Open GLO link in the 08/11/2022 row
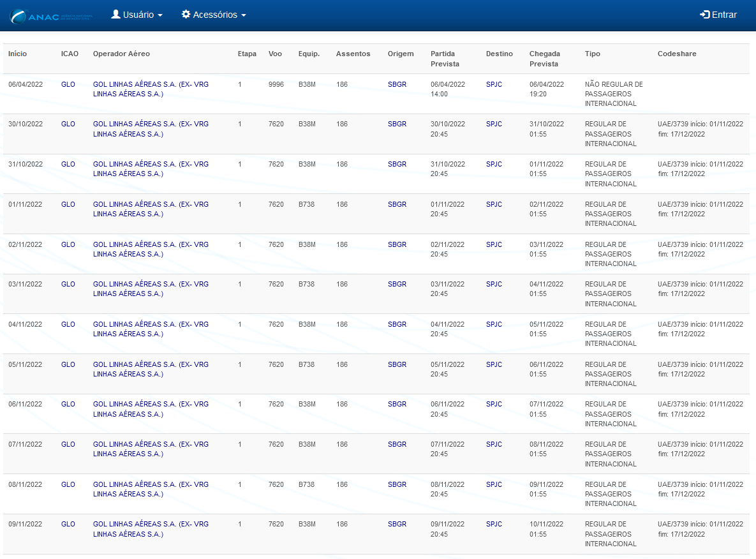The image size is (756, 559). (x=68, y=485)
